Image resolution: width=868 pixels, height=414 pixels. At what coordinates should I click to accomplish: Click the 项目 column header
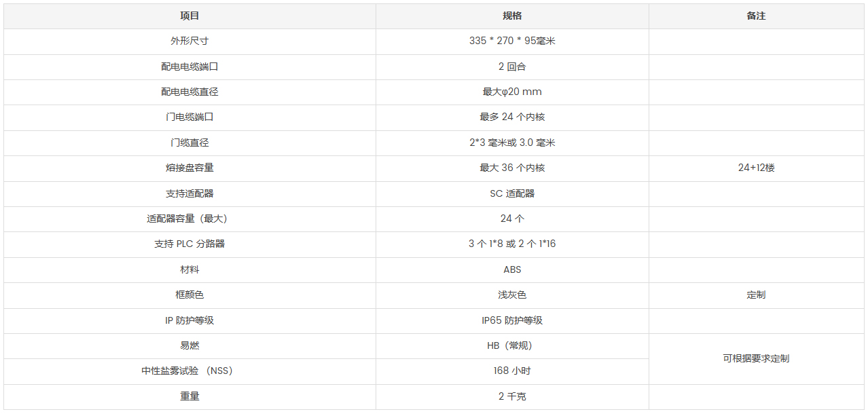189,16
